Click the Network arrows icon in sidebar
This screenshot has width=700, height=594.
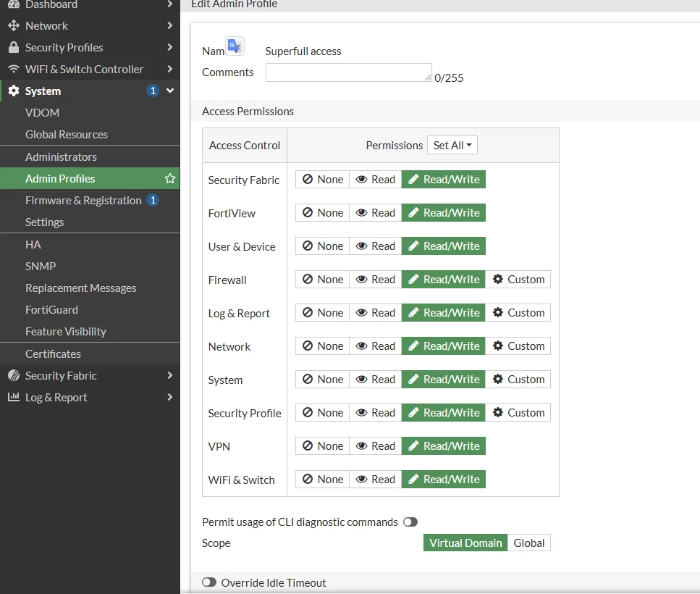coord(14,25)
